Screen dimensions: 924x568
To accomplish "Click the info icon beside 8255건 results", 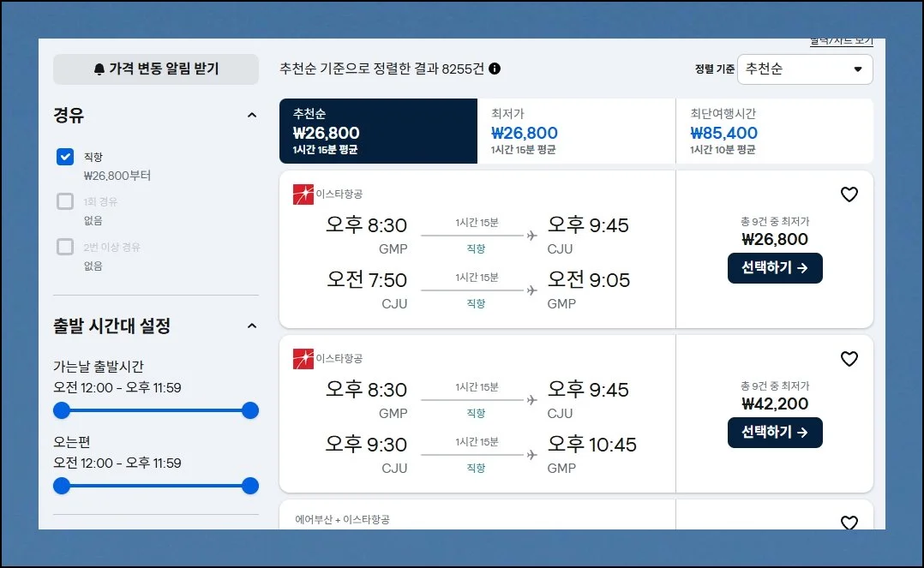I will [x=495, y=69].
